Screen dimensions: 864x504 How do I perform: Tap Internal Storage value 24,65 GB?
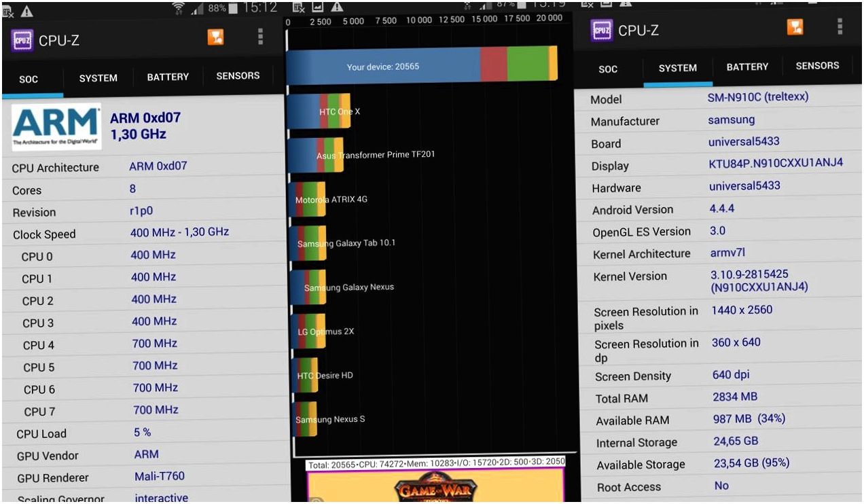pos(736,441)
